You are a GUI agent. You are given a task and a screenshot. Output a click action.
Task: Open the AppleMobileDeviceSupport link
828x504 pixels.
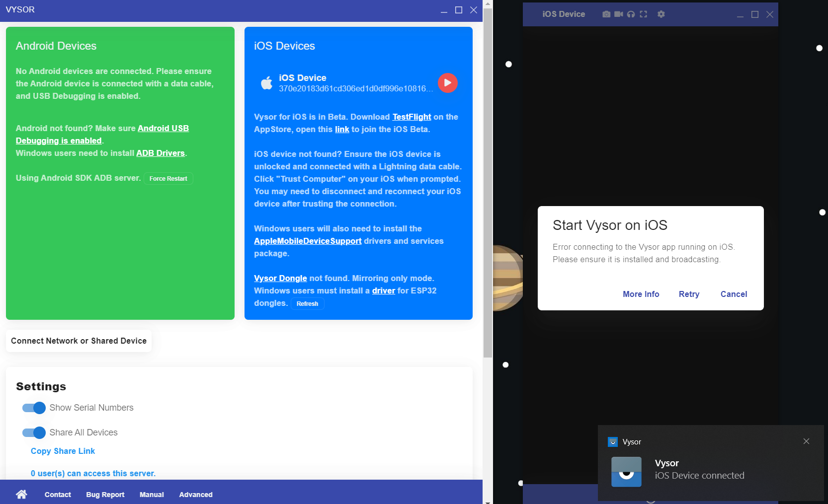(x=308, y=241)
